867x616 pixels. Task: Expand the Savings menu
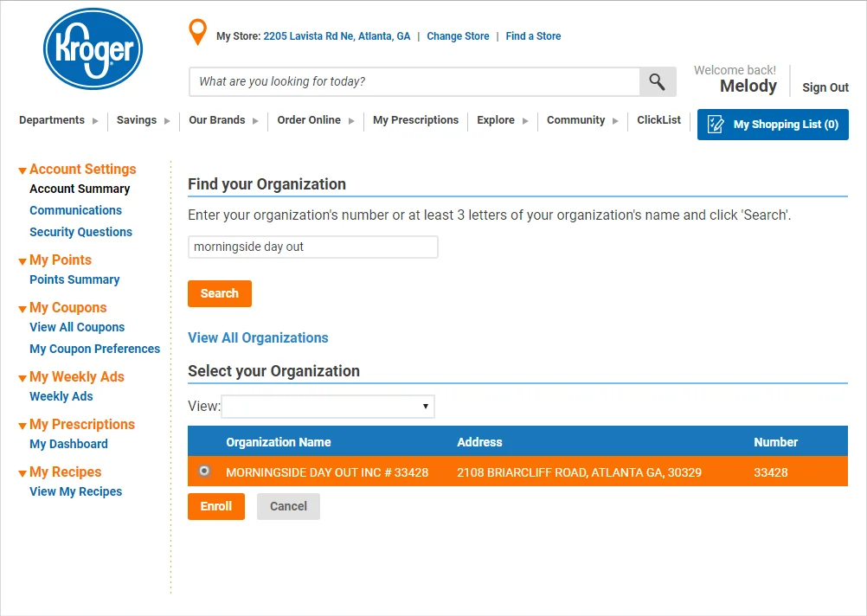pos(144,120)
